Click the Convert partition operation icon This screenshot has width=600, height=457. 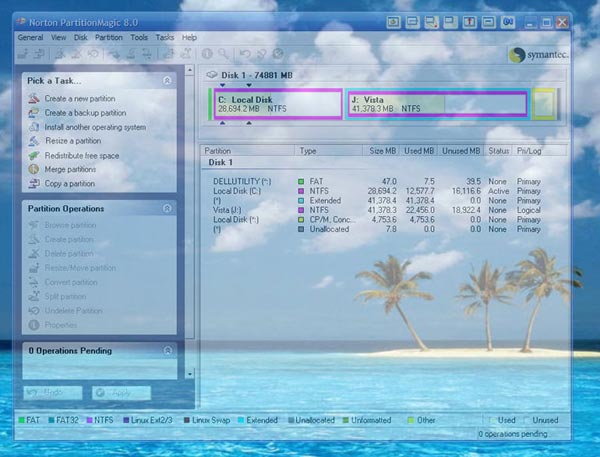tap(34, 282)
